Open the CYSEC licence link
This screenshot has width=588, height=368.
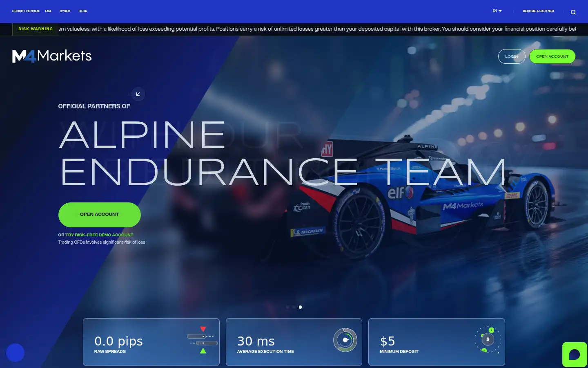65,11
